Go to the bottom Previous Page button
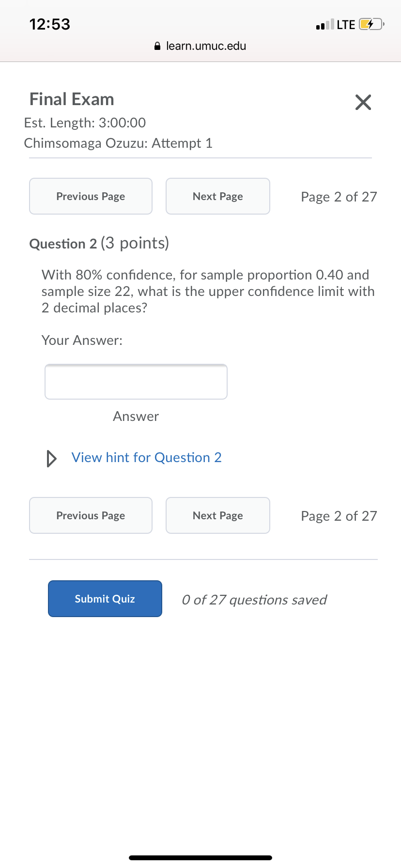 (91, 515)
